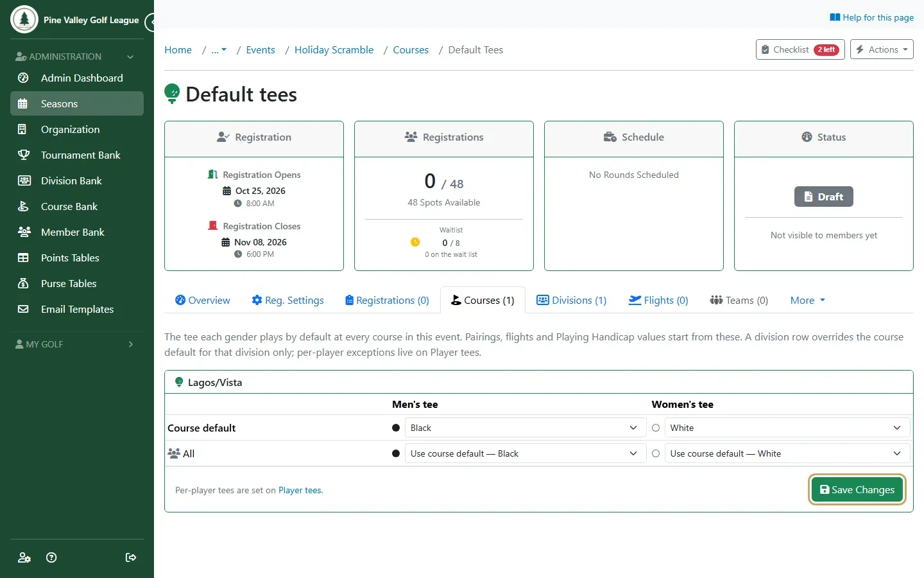Open the All division Men's tee dropdown
Viewport: 924px width, 578px height.
pos(525,453)
